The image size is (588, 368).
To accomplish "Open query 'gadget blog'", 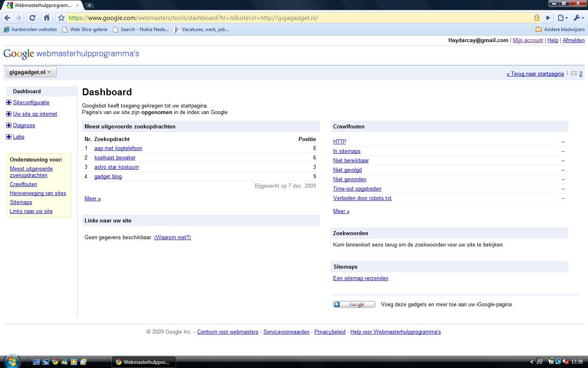I will tap(108, 177).
